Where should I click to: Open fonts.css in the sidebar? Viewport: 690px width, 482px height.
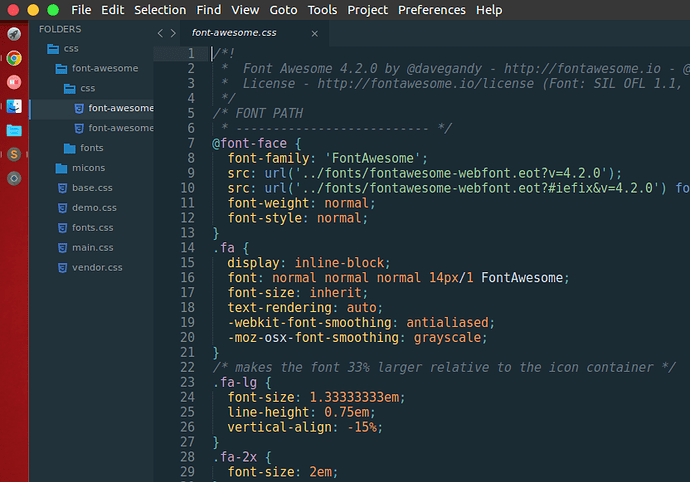click(92, 228)
